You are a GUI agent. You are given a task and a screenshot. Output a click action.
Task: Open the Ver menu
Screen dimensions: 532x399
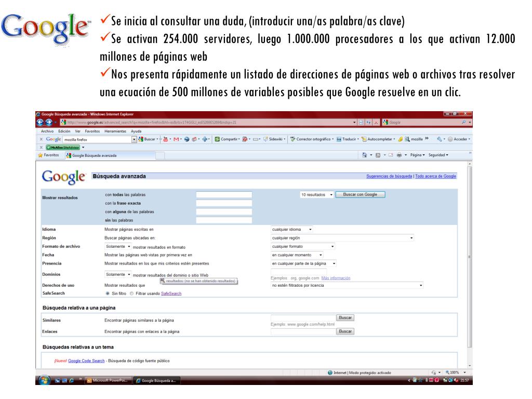78,131
